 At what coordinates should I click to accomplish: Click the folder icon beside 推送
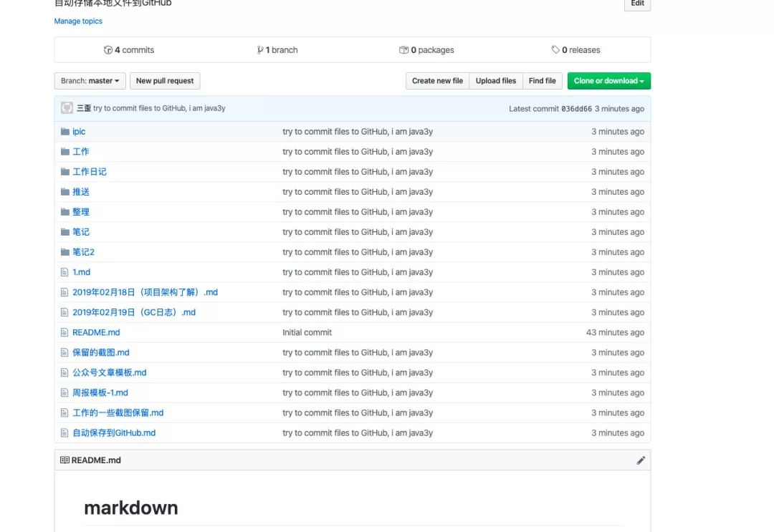[x=64, y=192]
